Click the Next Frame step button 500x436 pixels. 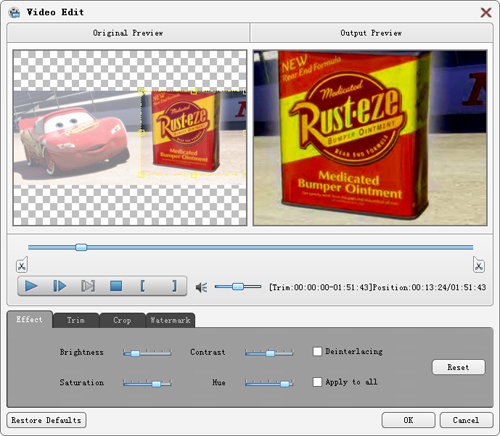[x=60, y=286]
